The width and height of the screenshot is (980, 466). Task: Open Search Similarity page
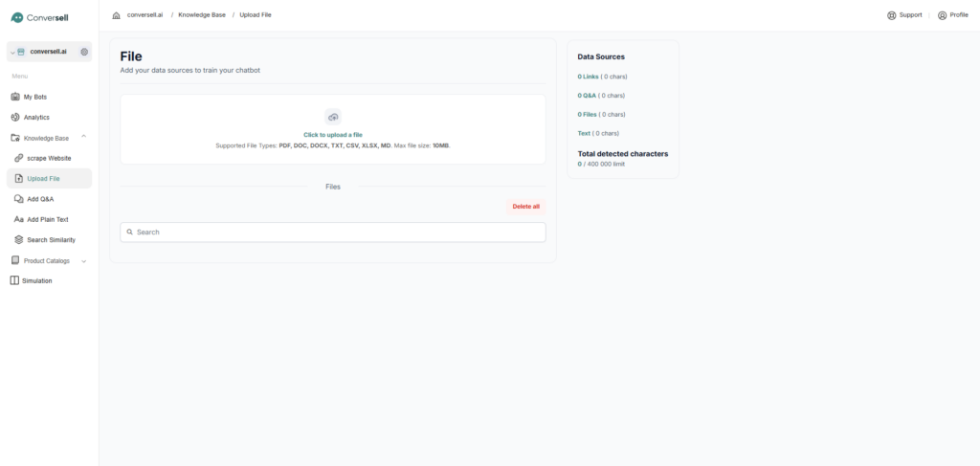coord(51,239)
